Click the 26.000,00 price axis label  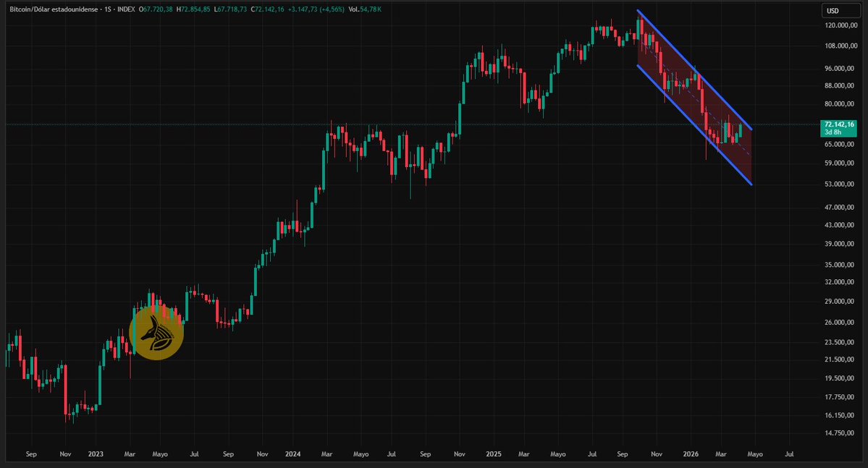click(x=840, y=323)
